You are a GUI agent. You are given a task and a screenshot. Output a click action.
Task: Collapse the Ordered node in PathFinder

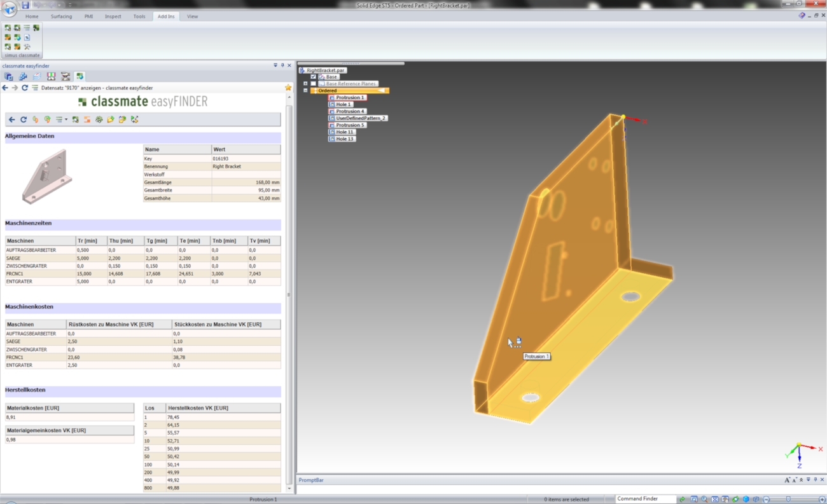[x=305, y=90]
